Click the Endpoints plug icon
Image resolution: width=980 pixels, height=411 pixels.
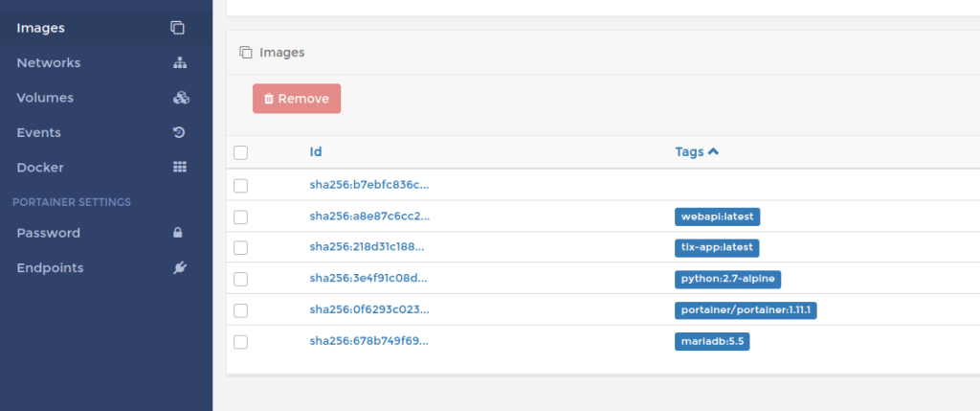coord(178,268)
